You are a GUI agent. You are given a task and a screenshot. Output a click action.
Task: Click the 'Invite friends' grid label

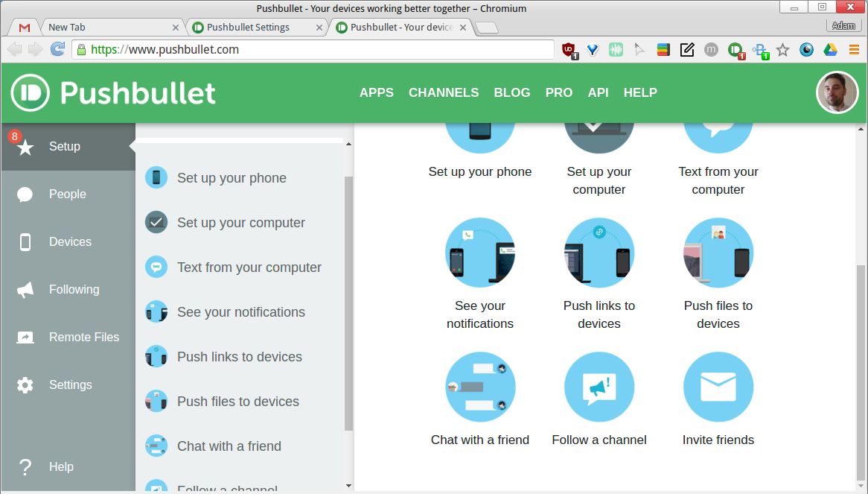coord(718,440)
